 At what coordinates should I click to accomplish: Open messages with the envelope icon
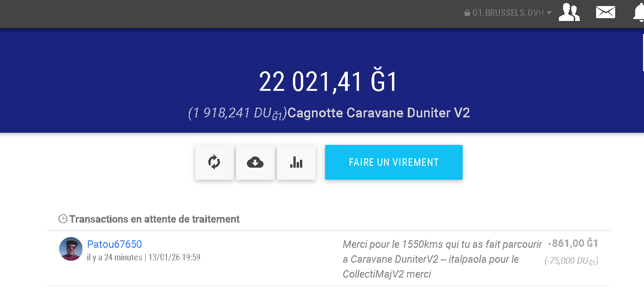(x=605, y=12)
